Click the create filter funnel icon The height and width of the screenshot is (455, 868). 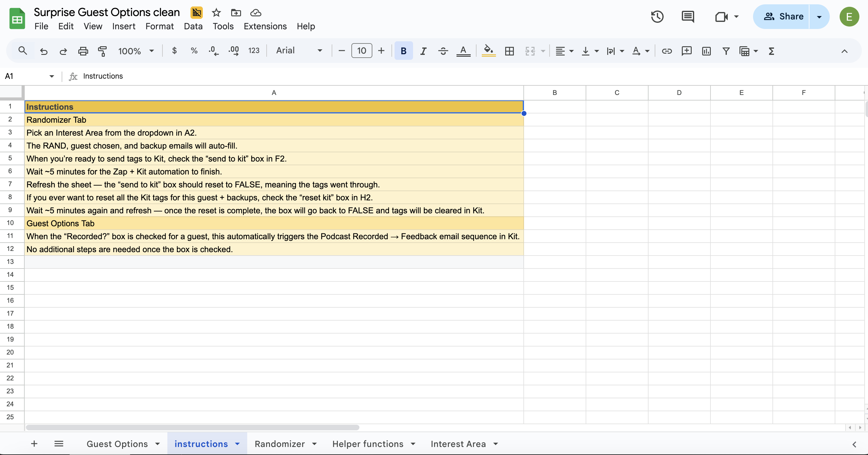[726, 51]
